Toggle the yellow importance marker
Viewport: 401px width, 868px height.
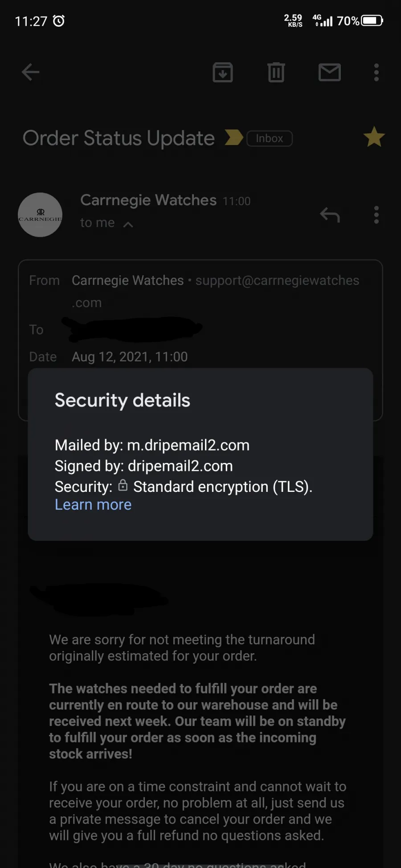tap(233, 138)
